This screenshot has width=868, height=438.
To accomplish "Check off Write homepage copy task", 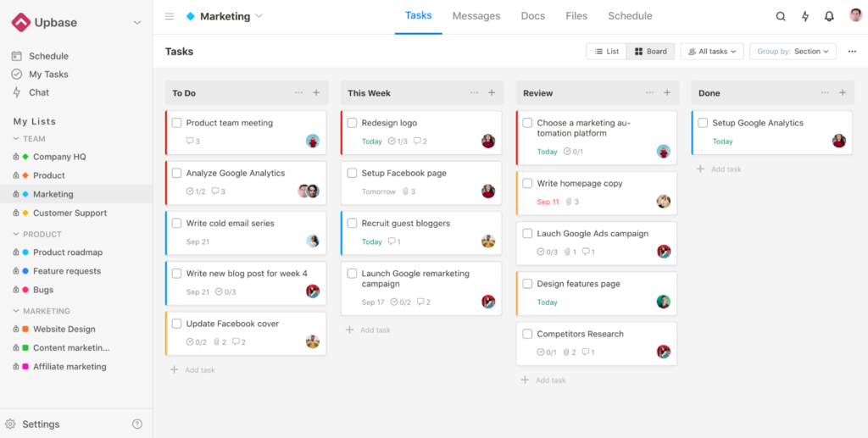I will click(x=527, y=183).
